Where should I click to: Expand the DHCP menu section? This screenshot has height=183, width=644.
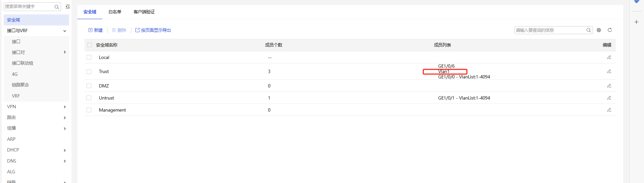coord(36,150)
